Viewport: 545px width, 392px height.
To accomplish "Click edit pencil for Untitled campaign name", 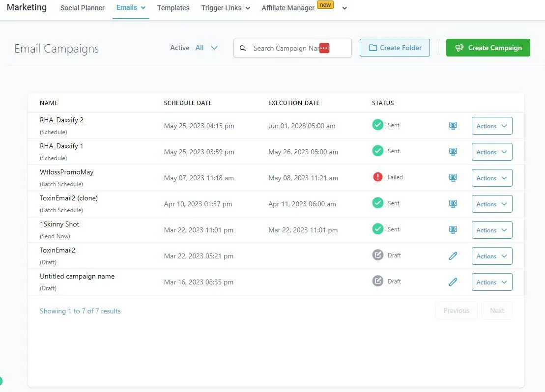I will pyautogui.click(x=453, y=282).
